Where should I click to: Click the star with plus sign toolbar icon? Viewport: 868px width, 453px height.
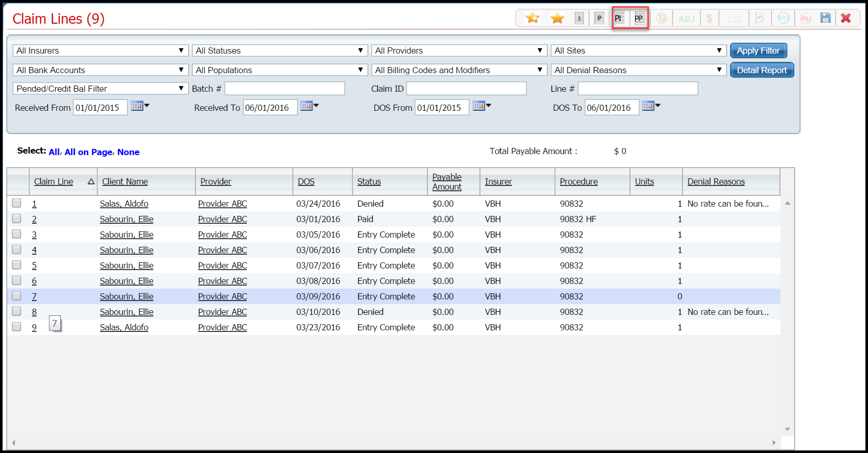tap(532, 19)
